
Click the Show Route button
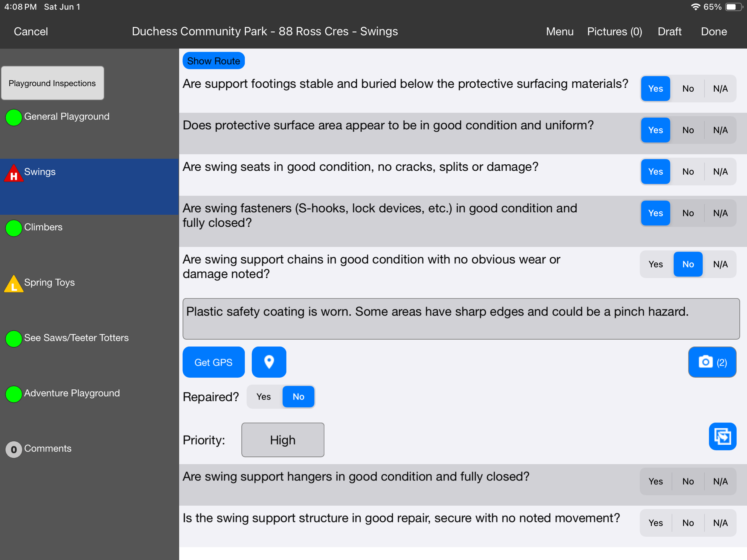[x=214, y=61]
